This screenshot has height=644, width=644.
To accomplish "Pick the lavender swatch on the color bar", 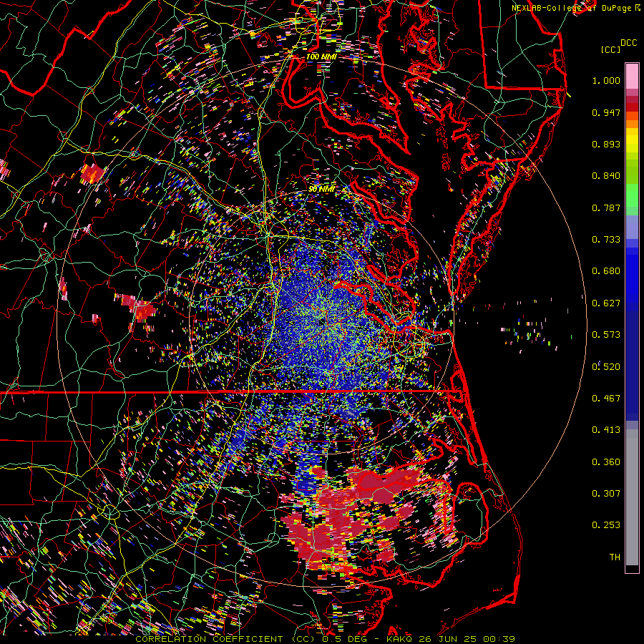I will pyautogui.click(x=632, y=227).
